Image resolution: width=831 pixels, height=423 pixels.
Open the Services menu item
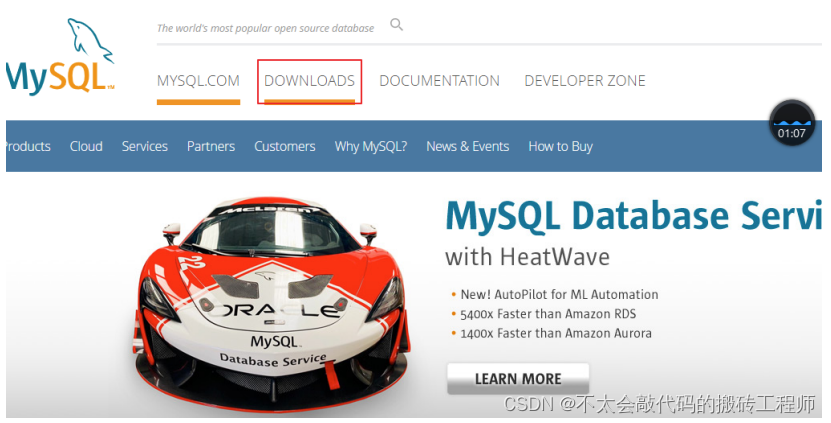(145, 146)
